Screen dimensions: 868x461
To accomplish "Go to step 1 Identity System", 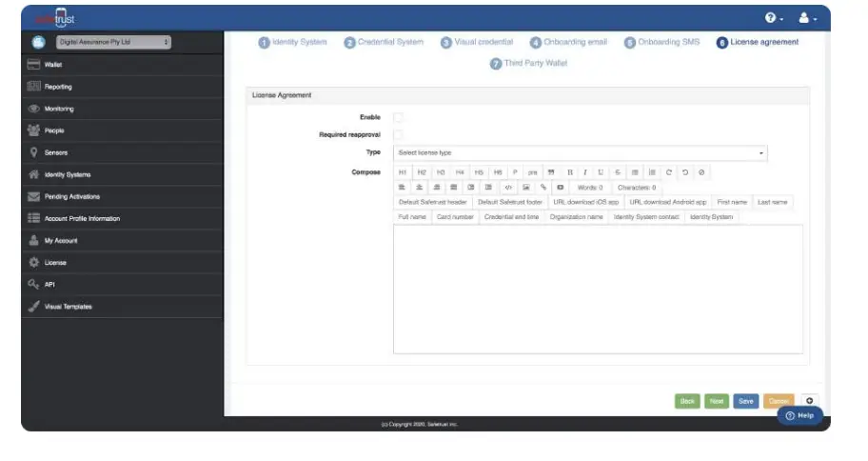I will [x=293, y=42].
